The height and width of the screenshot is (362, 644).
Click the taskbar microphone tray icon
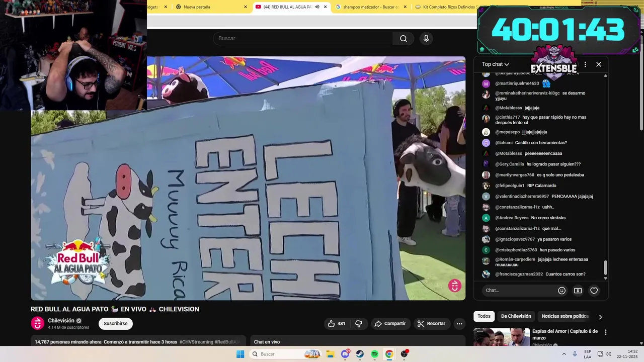click(x=575, y=354)
